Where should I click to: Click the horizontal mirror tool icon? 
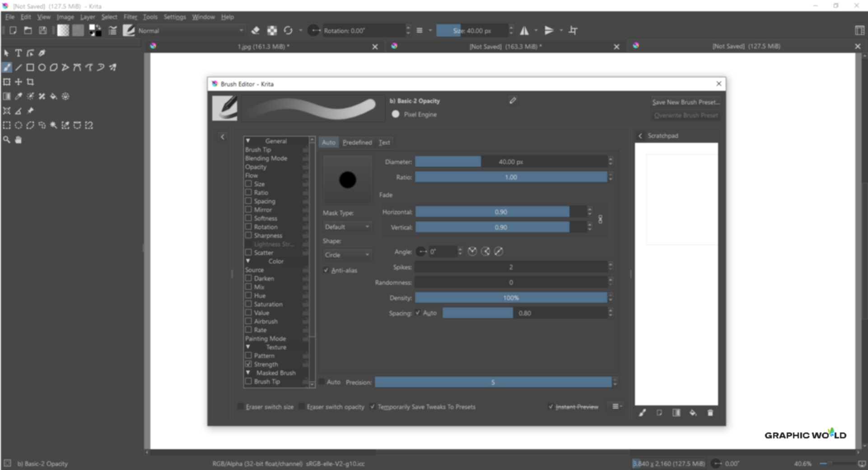(524, 31)
